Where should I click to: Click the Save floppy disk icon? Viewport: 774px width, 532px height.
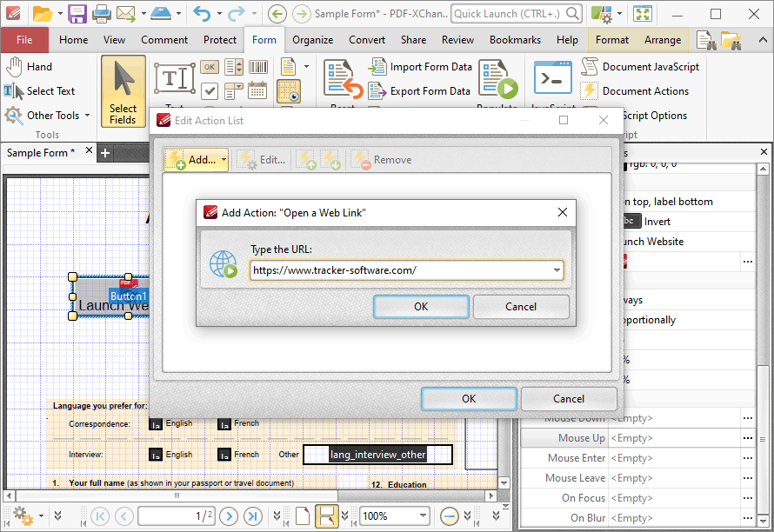[77, 14]
